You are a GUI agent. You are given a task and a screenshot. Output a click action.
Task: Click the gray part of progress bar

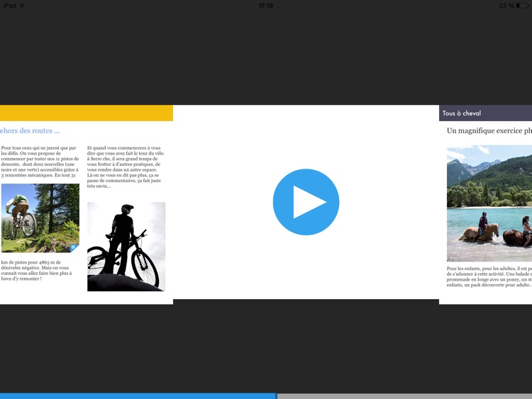[x=404, y=396]
